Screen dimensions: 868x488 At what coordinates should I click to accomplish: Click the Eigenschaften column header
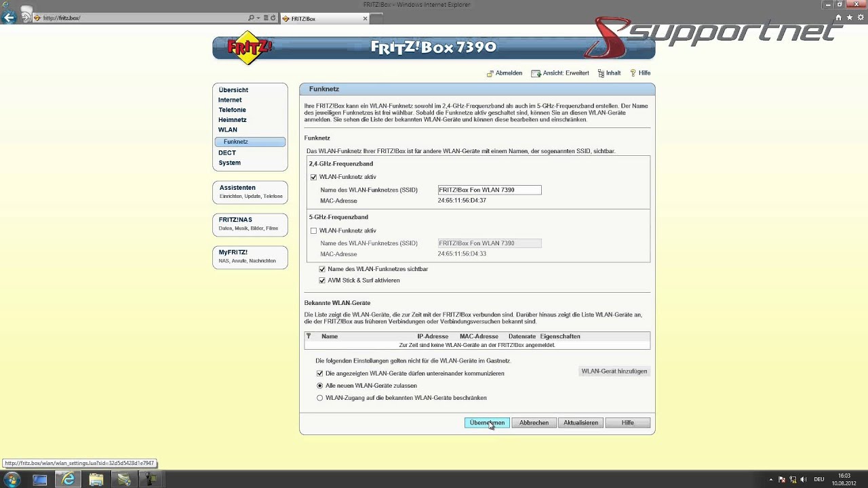point(560,336)
